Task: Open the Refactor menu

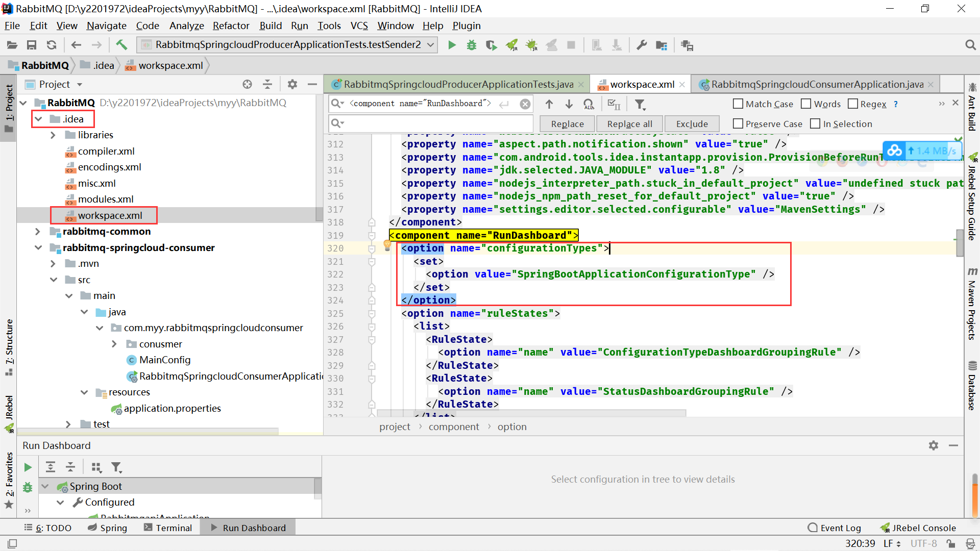Action: click(x=231, y=26)
